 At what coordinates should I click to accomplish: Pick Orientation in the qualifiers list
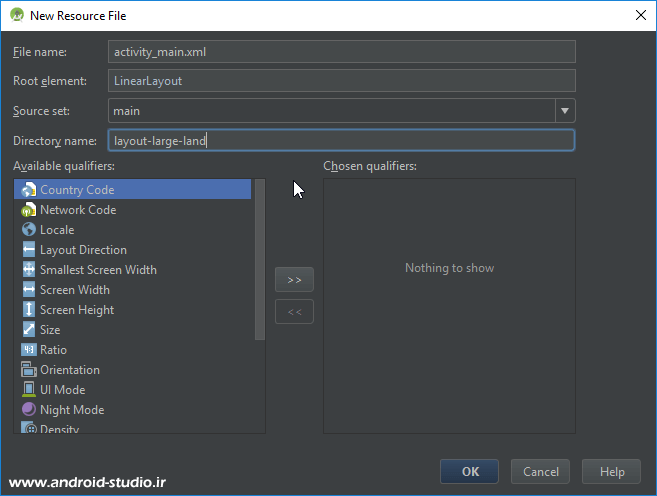click(69, 370)
